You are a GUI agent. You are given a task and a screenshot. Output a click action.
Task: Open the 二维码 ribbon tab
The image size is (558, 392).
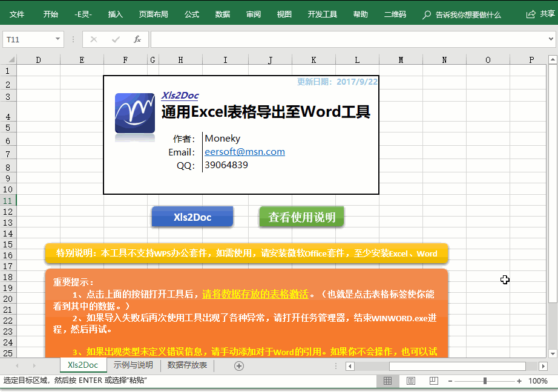click(x=395, y=15)
